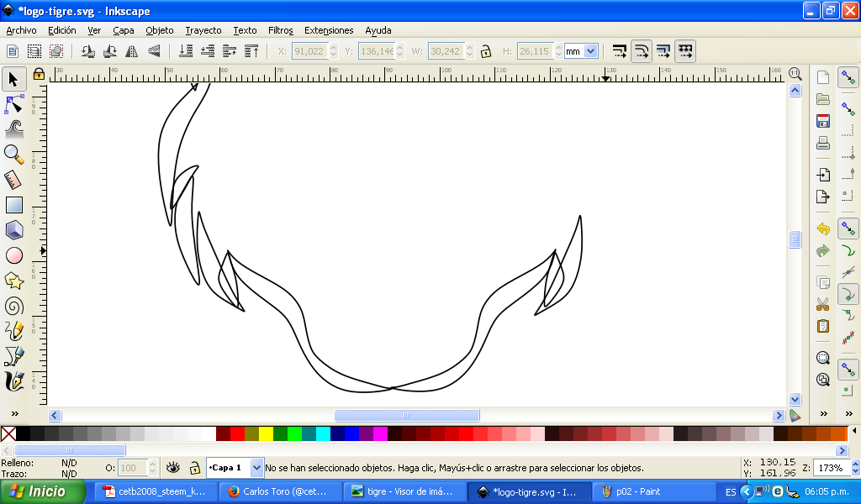Create a new document icon
Image resolution: width=861 pixels, height=504 pixels.
pos(822,77)
